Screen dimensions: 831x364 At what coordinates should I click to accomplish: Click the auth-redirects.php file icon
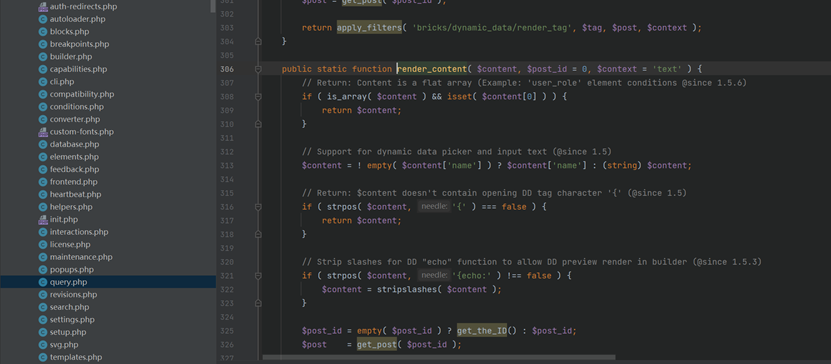click(x=43, y=7)
